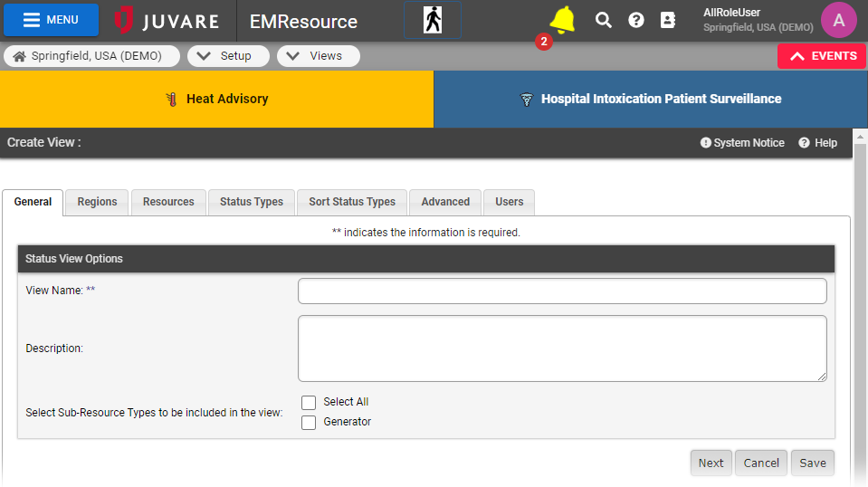Click the AllRoleUser name text
Image resolution: width=868 pixels, height=487 pixels.
pyautogui.click(x=731, y=13)
